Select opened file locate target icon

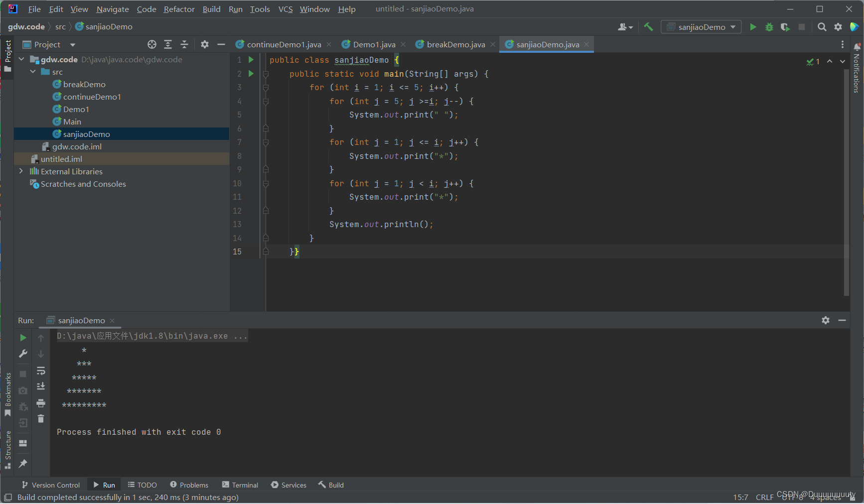[152, 44]
